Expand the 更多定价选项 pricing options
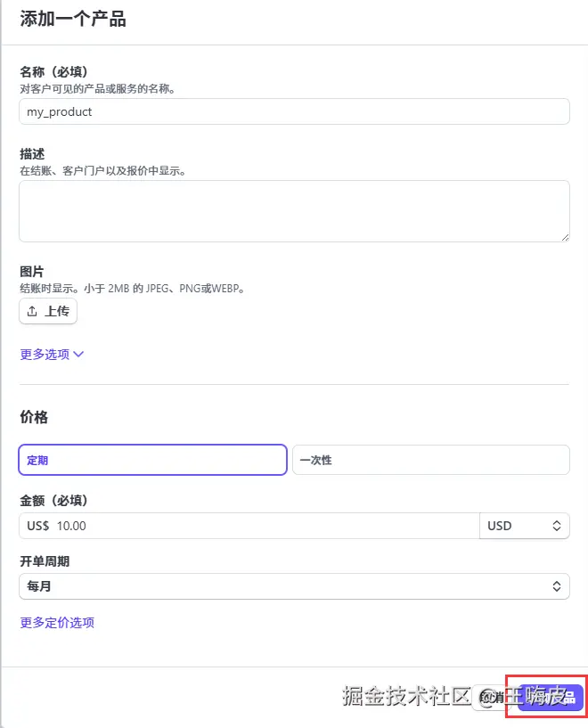588x728 pixels. (57, 622)
